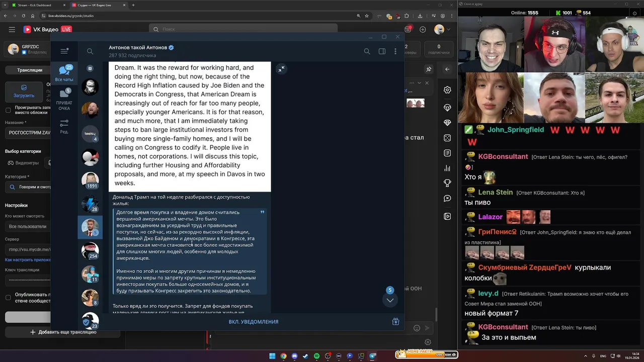This screenshot has width=644, height=362.
Task: Jump to latest message via down arrow
Action: (x=390, y=300)
